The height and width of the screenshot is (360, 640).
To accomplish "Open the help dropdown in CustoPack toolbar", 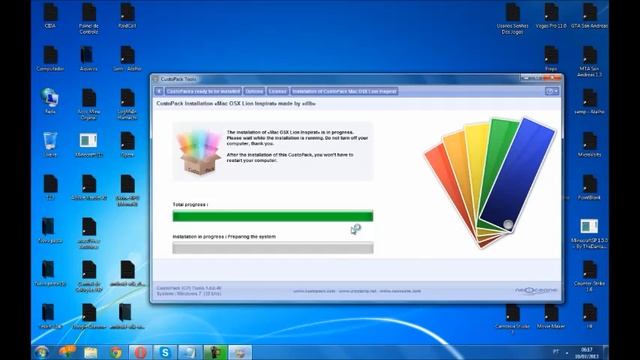I will tap(552, 91).
